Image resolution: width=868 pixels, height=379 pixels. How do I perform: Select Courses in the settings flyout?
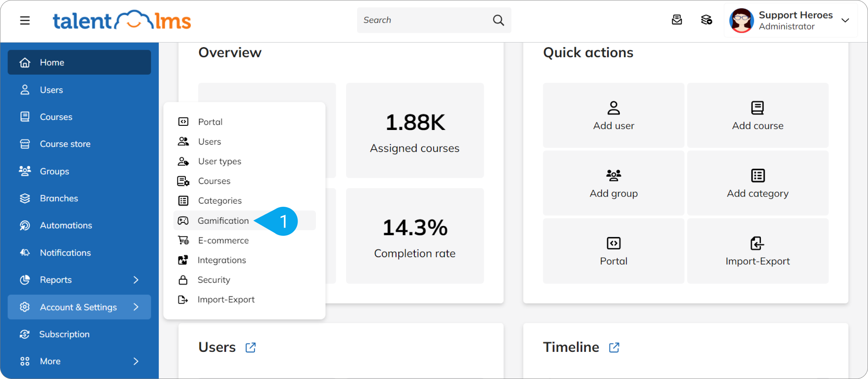point(244,181)
